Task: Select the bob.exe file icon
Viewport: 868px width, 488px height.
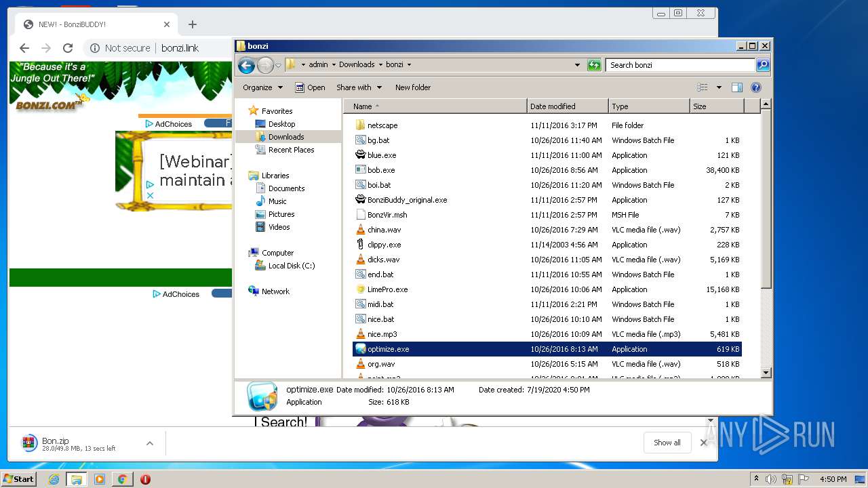Action: [361, 170]
